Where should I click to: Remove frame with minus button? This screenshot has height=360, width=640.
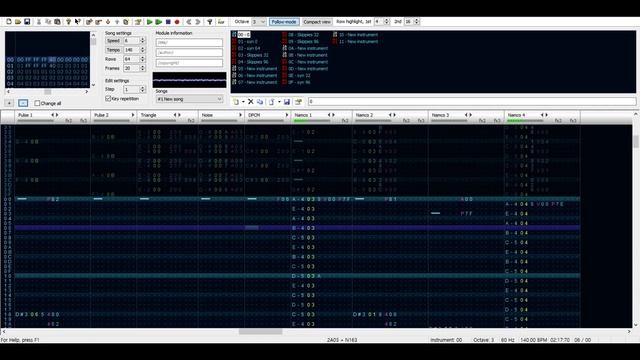click(23, 103)
